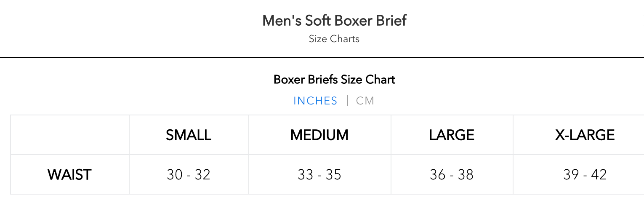644x219 pixels.
Task: Click the 39 - 42 waist cell
Action: [585, 174]
